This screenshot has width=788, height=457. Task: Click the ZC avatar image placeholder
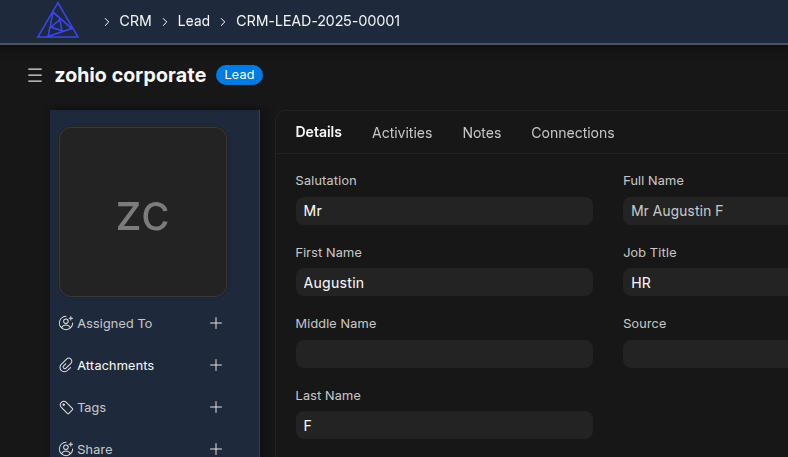point(143,212)
